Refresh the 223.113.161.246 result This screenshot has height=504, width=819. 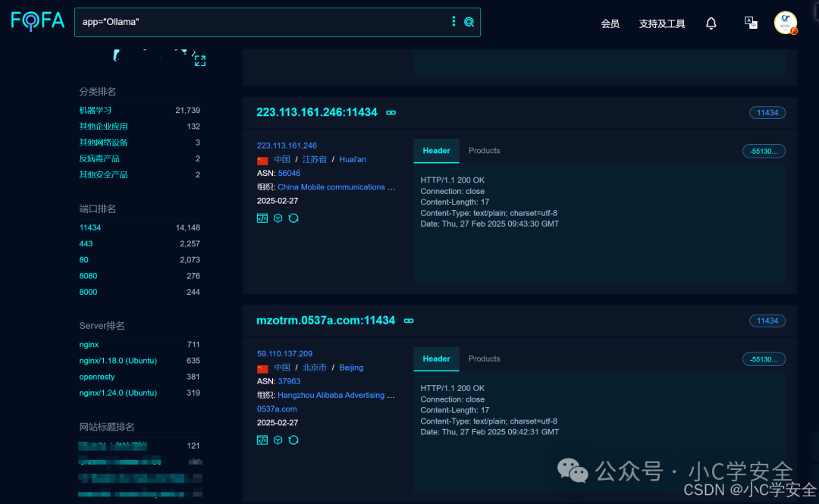293,218
